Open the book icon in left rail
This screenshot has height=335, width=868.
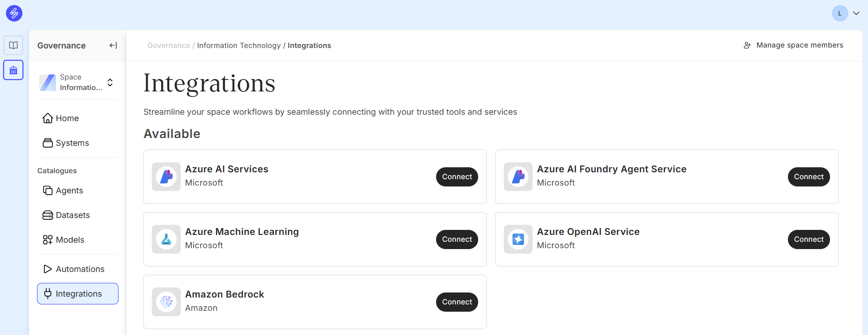[13, 45]
